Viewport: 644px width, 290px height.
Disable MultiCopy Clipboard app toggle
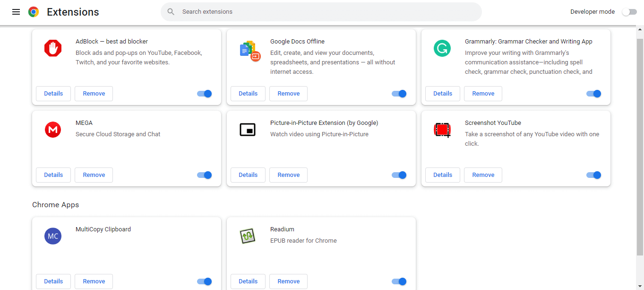[205, 281]
